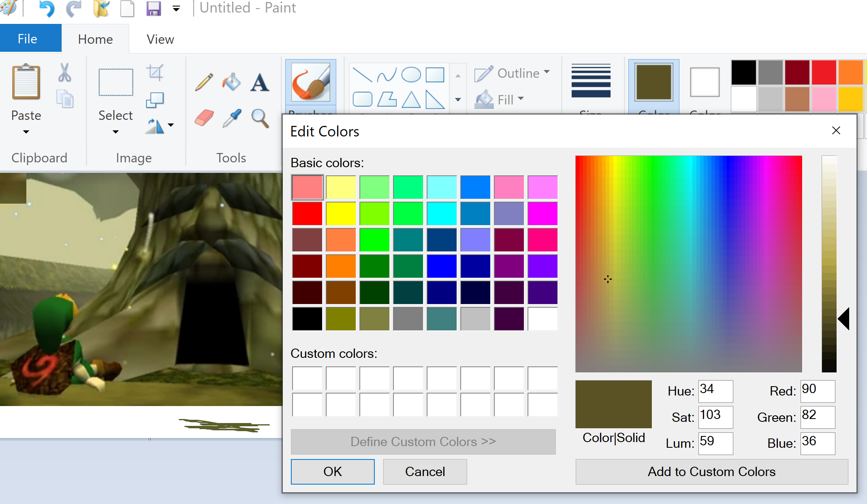The height and width of the screenshot is (504, 867).
Task: Close the Edit Colors dialog
Action: click(x=836, y=130)
